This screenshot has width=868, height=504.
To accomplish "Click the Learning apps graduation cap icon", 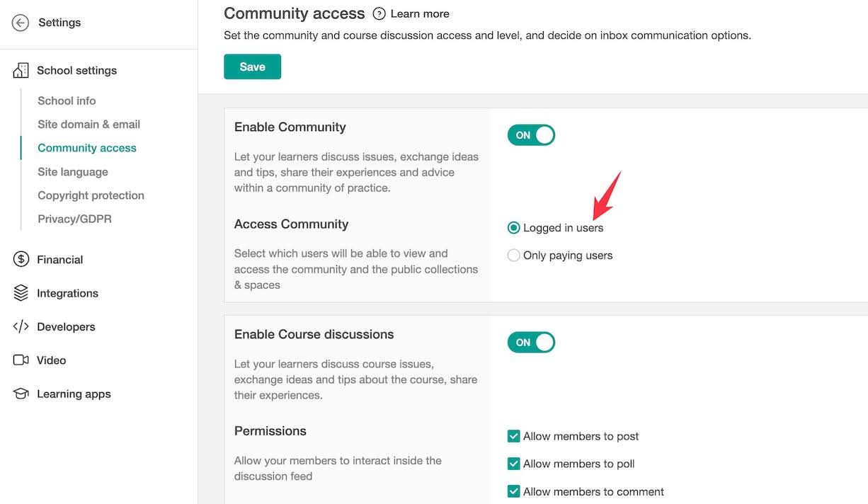I will tap(21, 394).
